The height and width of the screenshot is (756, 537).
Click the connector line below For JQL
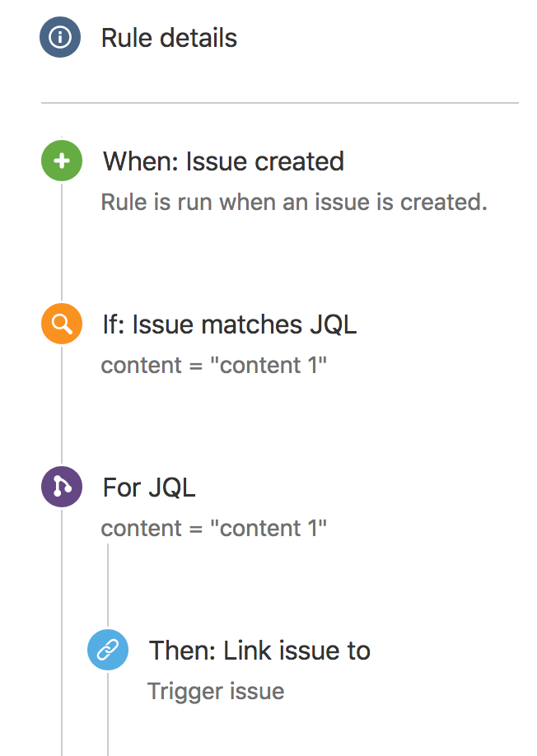tap(108, 576)
